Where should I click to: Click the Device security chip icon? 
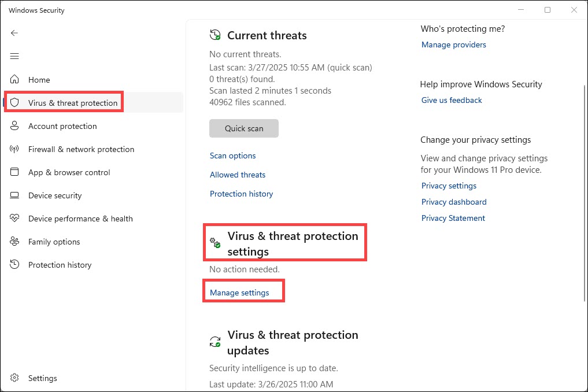click(15, 195)
